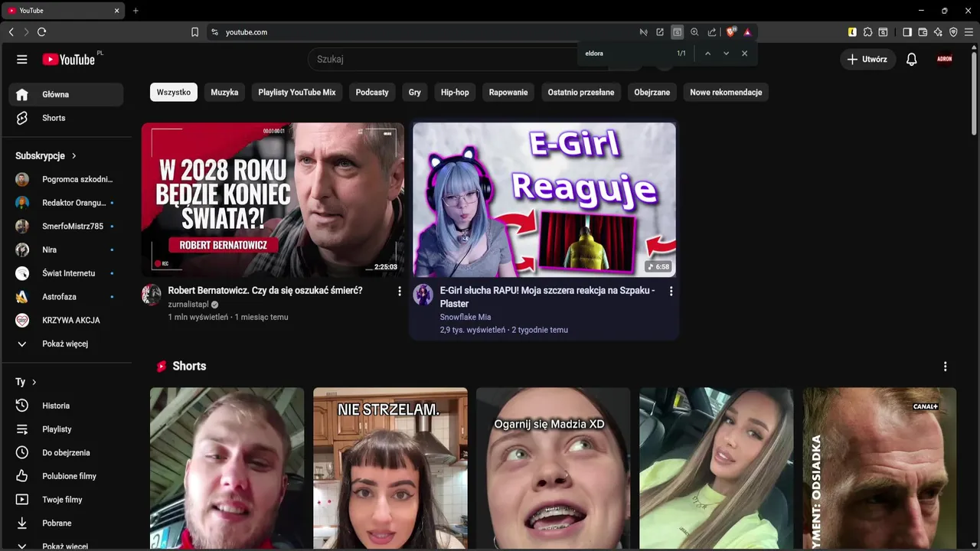980x551 pixels.
Task: Open zurnalistapl channel avatar
Action: (x=152, y=295)
